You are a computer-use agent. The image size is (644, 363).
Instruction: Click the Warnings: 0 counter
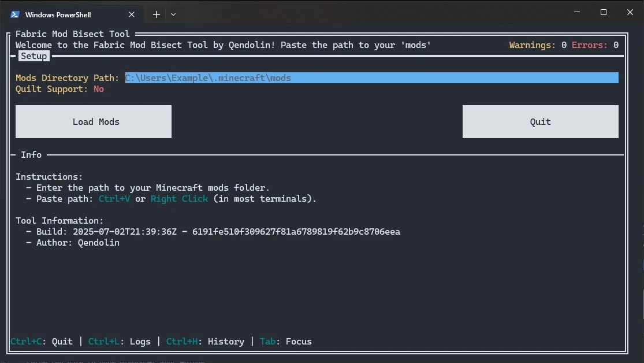538,45
